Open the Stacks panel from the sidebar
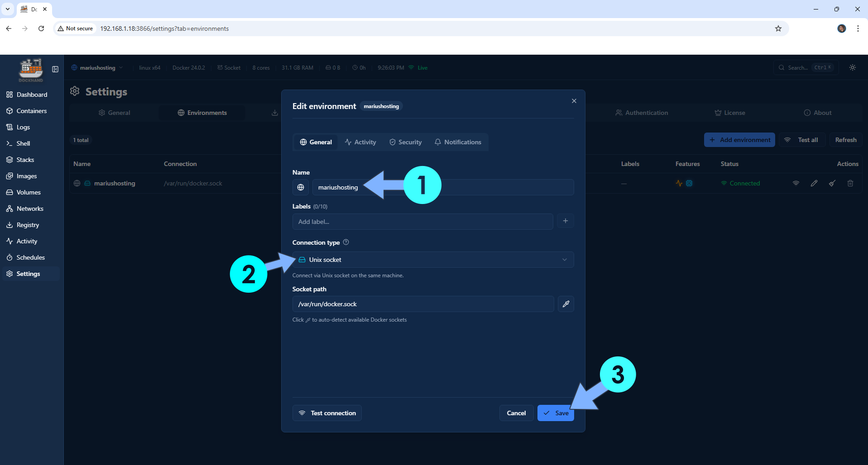 tap(25, 160)
